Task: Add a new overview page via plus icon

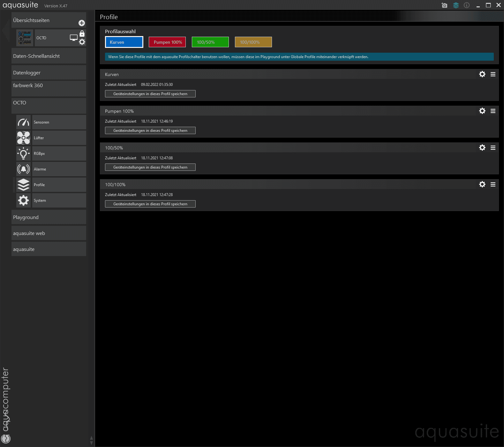Action: pyautogui.click(x=82, y=23)
